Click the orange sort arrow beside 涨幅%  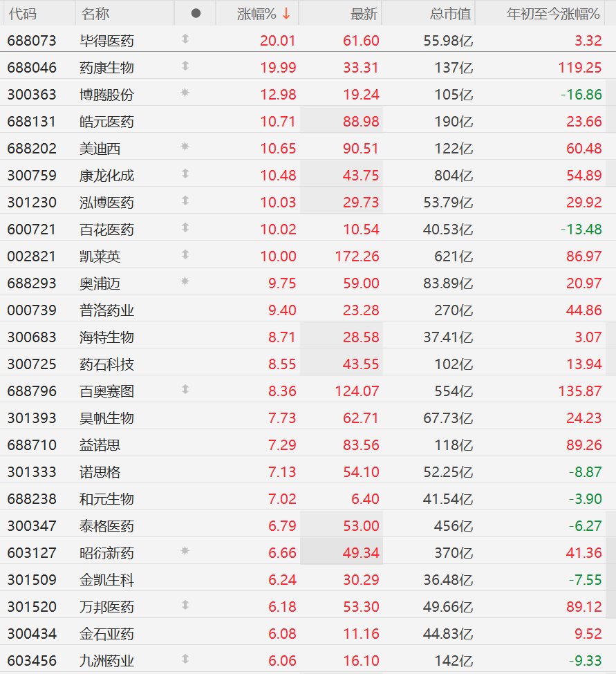pyautogui.click(x=286, y=14)
